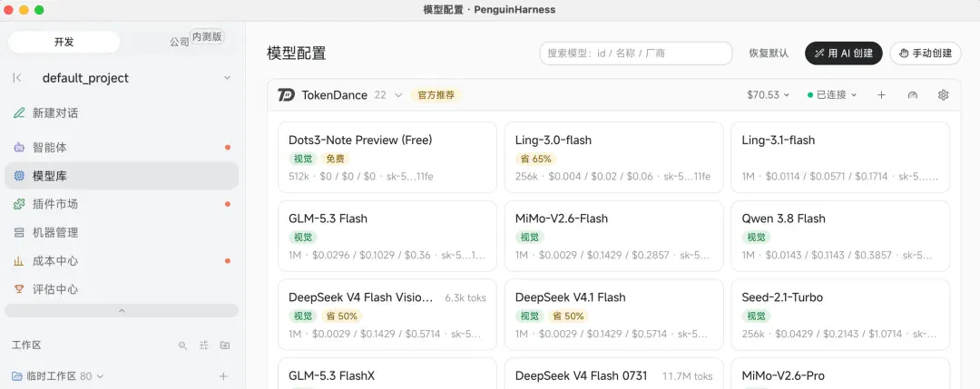
Task: Click the folder icon of 临时工作区
Action: pyautogui.click(x=17, y=376)
